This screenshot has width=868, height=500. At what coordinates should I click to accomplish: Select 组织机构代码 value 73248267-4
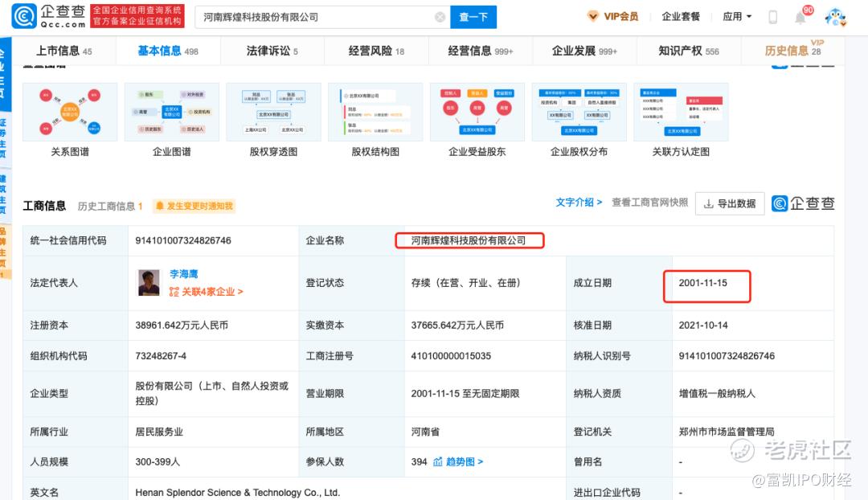click(x=161, y=356)
